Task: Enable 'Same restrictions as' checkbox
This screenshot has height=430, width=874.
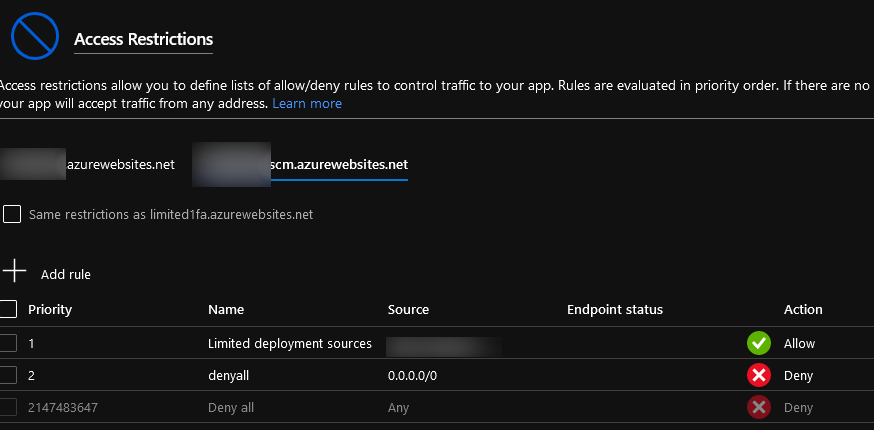Action: click(12, 214)
